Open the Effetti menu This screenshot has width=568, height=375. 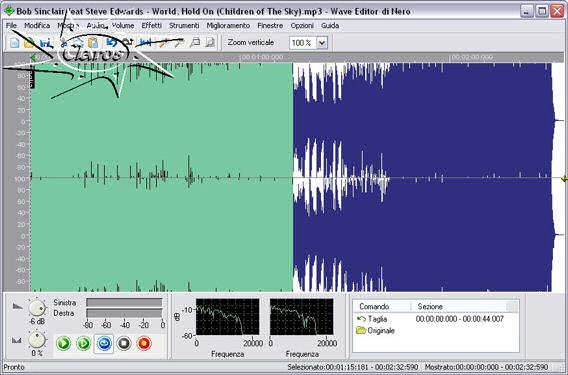click(151, 25)
